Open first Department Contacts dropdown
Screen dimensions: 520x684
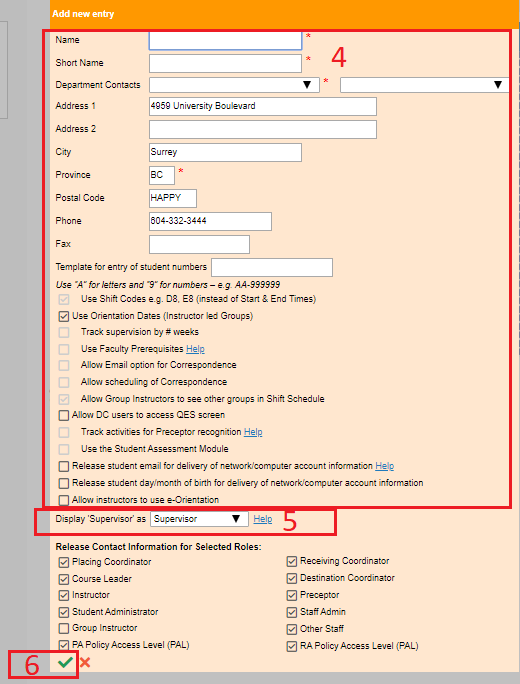[234, 85]
